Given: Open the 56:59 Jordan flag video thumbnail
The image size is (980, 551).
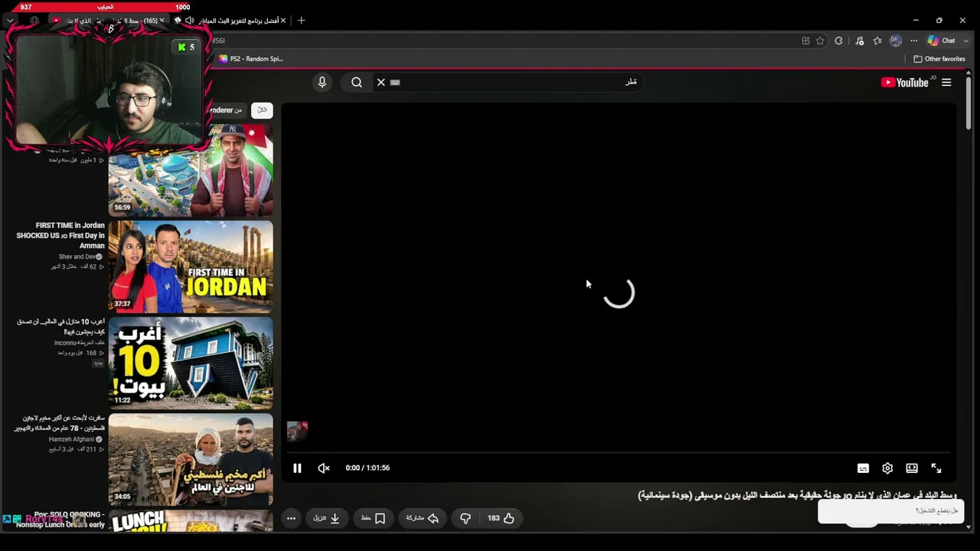Looking at the screenshot, I should [x=191, y=171].
